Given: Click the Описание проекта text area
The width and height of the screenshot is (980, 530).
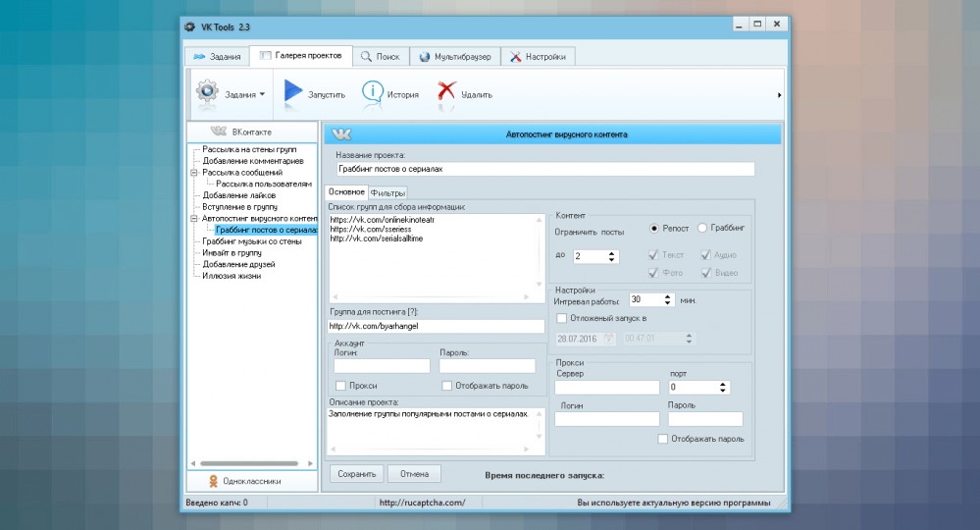Looking at the screenshot, I should point(436,431).
